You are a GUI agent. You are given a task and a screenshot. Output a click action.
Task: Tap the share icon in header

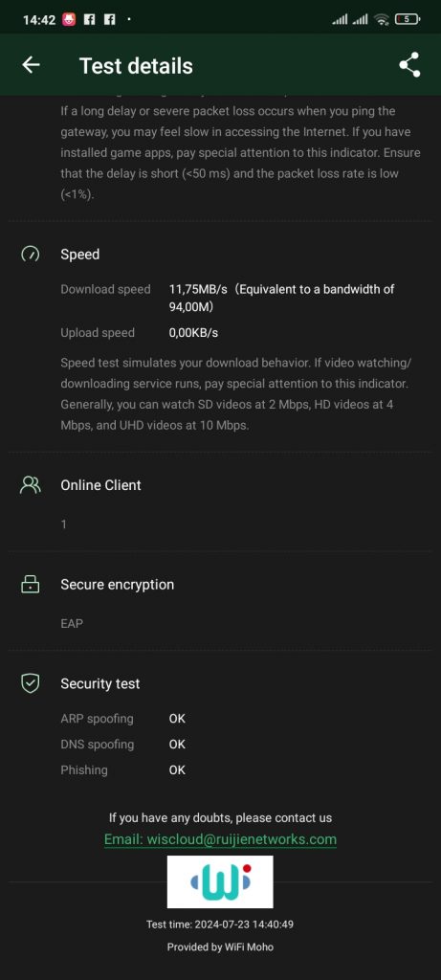409,65
